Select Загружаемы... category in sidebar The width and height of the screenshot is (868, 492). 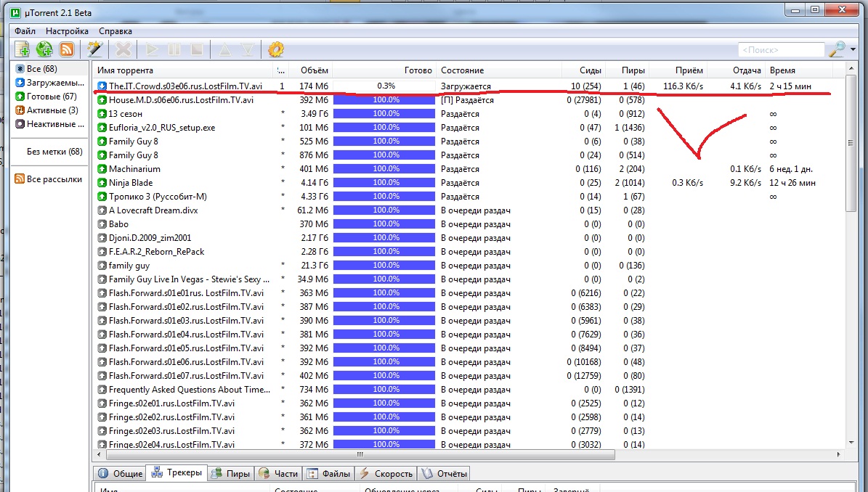click(x=50, y=83)
